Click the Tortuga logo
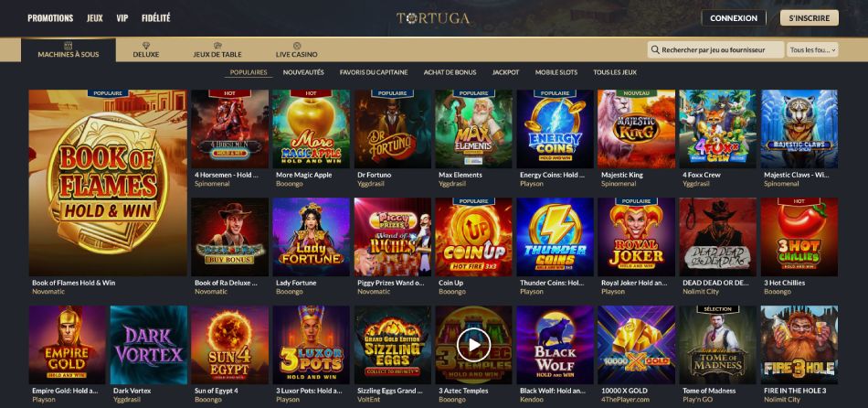 433,18
